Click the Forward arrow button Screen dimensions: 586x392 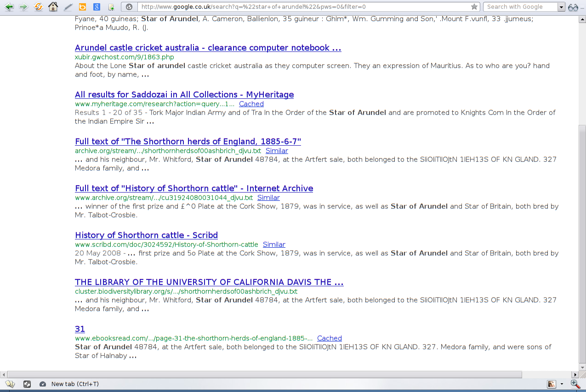click(x=23, y=7)
